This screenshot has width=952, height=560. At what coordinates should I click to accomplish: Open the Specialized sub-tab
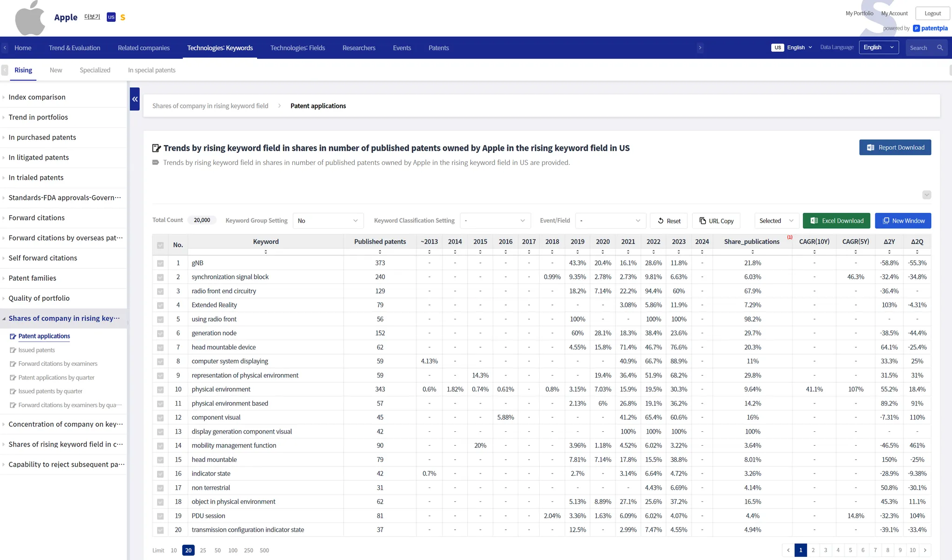pos(95,70)
